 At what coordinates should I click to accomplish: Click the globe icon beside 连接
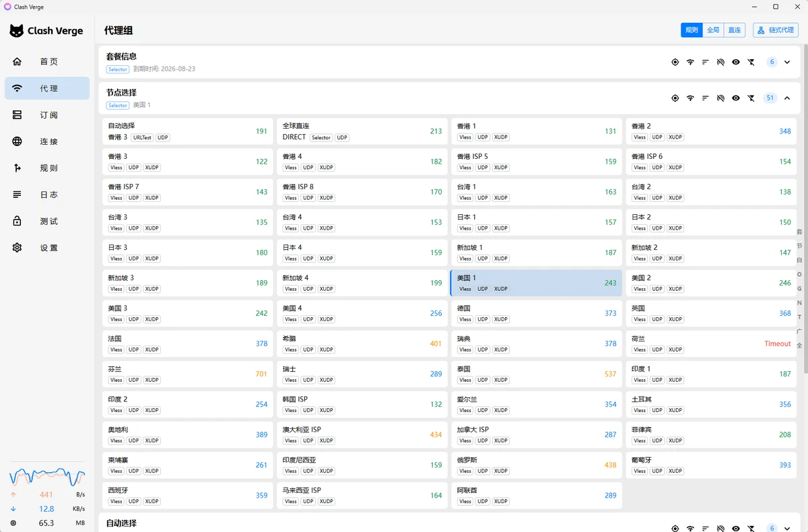tap(18, 141)
